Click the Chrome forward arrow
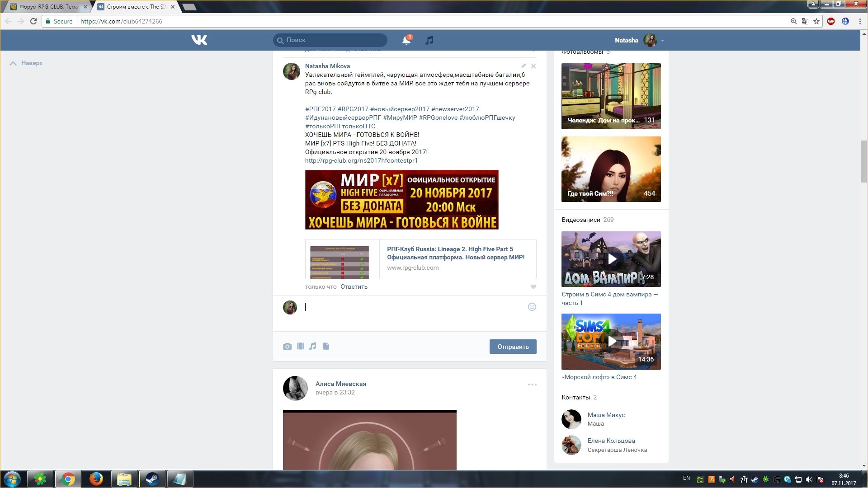The height and width of the screenshot is (488, 868). (21, 21)
